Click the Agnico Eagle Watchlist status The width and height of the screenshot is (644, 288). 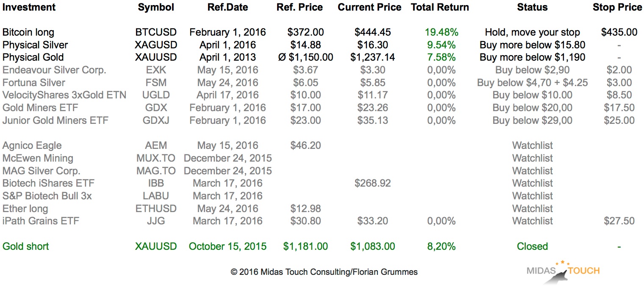(x=532, y=145)
